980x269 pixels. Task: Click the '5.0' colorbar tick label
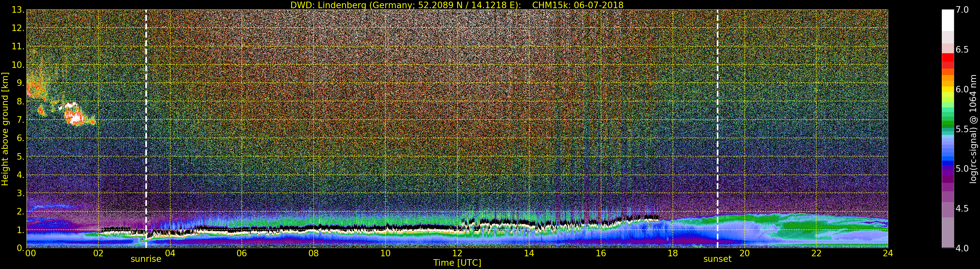tap(962, 168)
